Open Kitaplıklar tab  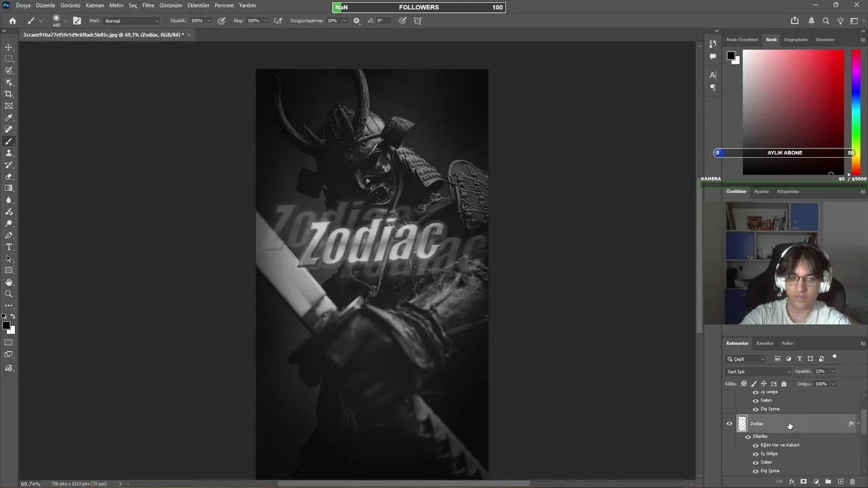788,191
